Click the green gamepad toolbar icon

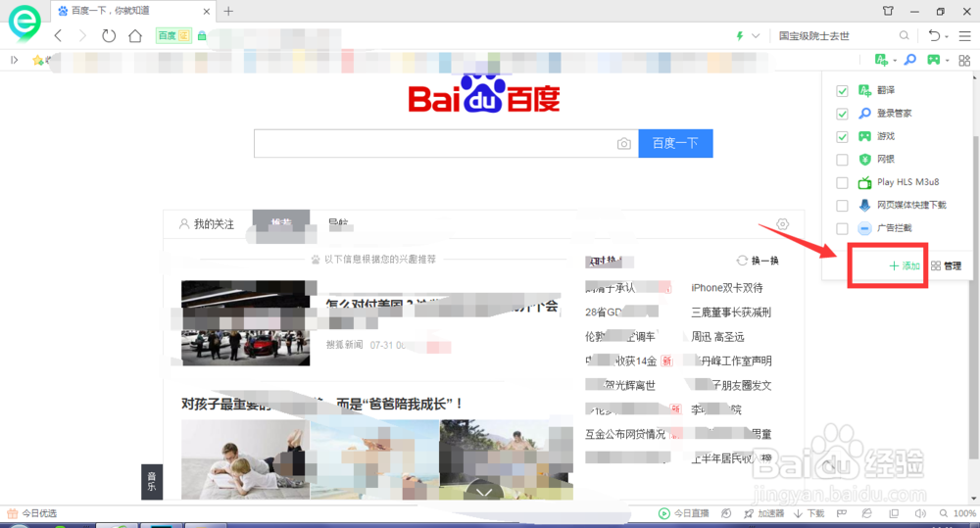(934, 60)
